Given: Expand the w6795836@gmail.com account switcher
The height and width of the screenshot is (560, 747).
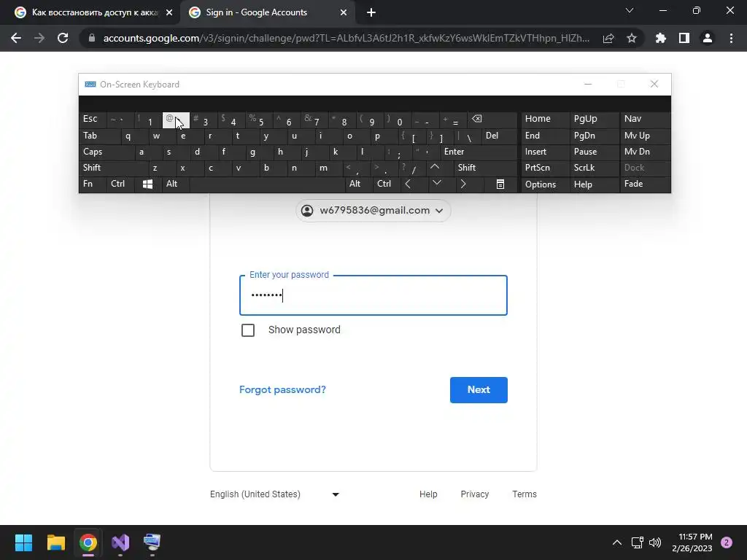Looking at the screenshot, I should coord(373,211).
